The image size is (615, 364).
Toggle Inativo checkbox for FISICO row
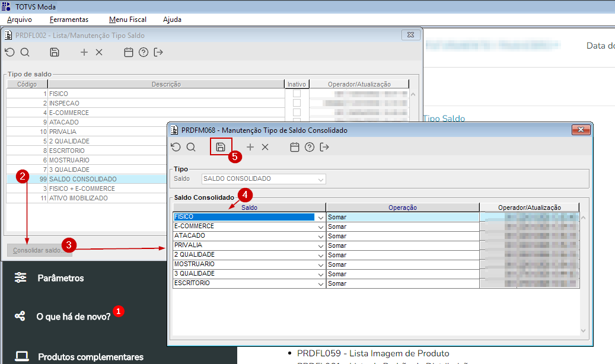297,93
